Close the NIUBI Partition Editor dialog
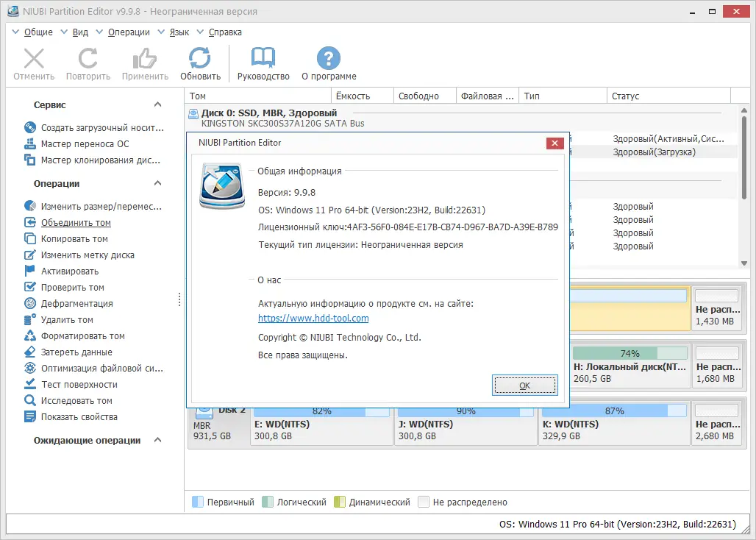The height and width of the screenshot is (540, 756). 555,143
